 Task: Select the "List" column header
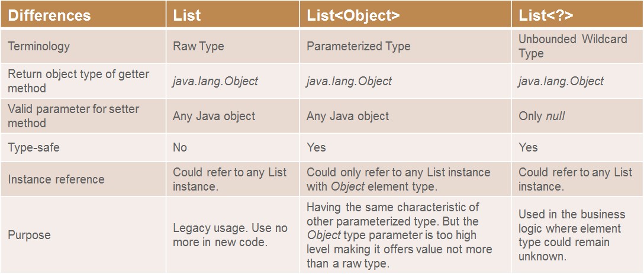pos(187,15)
